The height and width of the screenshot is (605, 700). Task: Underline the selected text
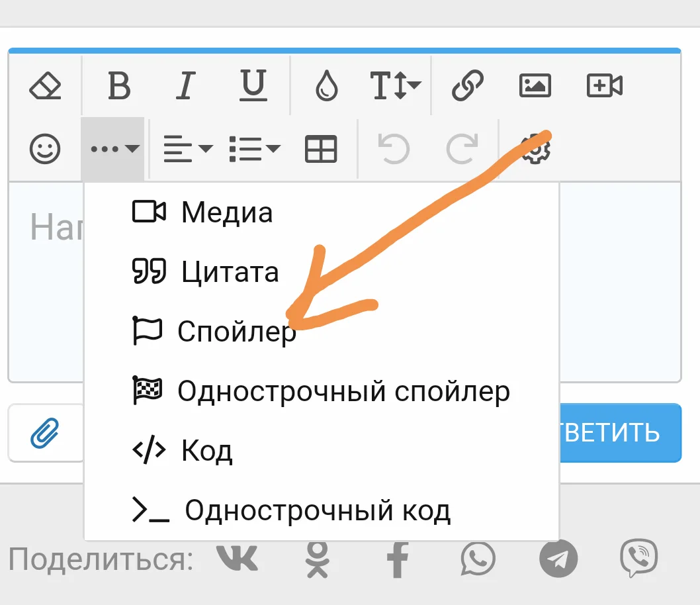click(x=255, y=85)
